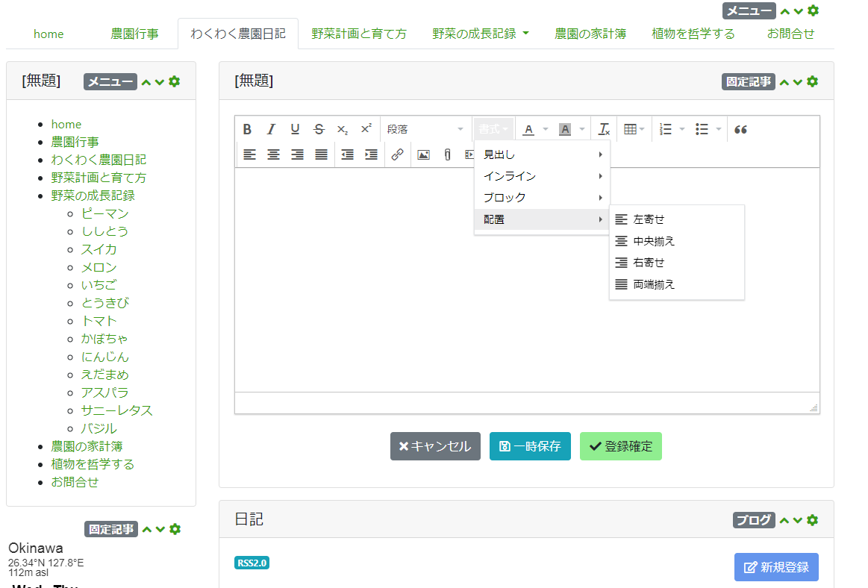Click the 書式 format menu button
The width and height of the screenshot is (868, 588).
pyautogui.click(x=494, y=129)
